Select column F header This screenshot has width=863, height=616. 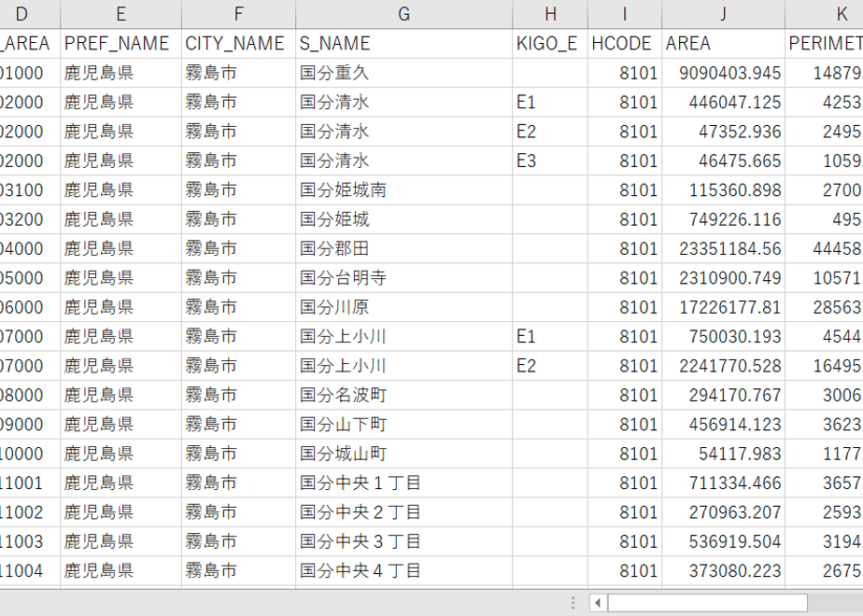tap(239, 14)
